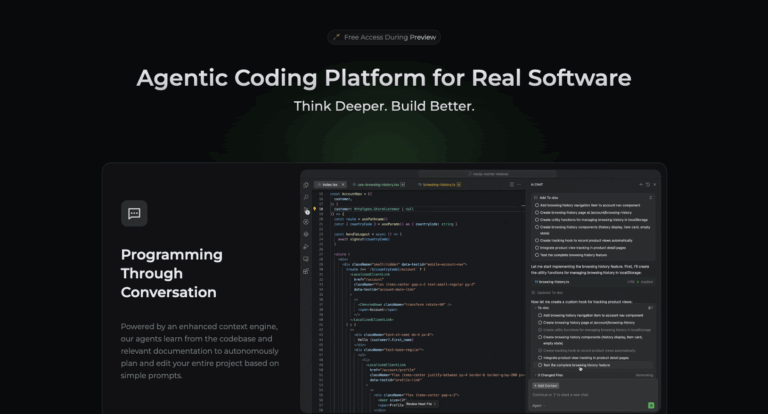The image size is (768, 414).
Task: Open the Agent mode dropdown
Action: click(x=538, y=406)
